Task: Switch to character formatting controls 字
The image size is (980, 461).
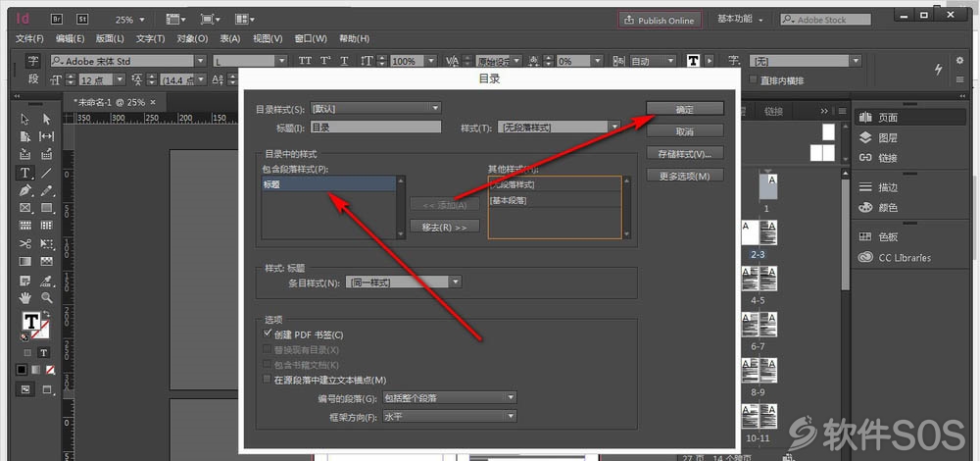Action: (33, 61)
